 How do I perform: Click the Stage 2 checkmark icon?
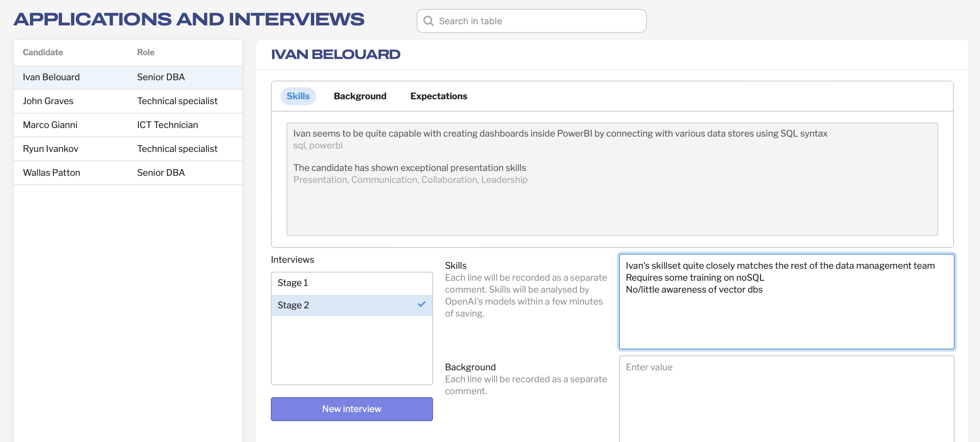coord(421,304)
